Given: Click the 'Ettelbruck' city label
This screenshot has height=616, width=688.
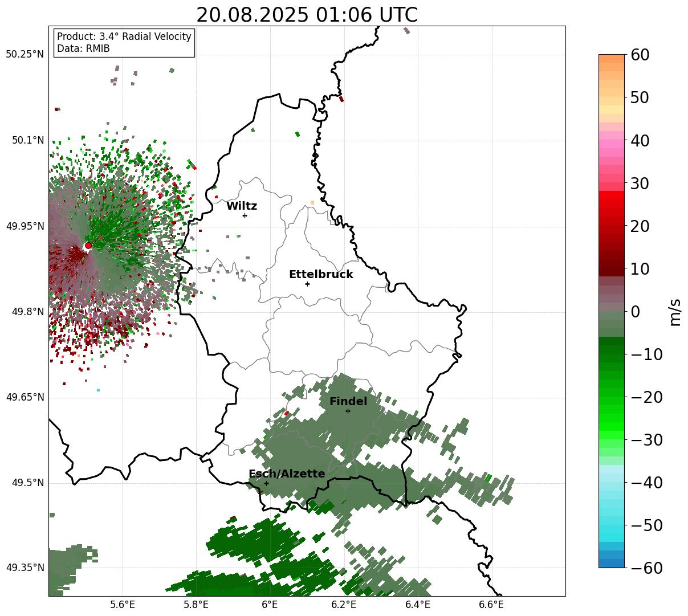Looking at the screenshot, I should click(x=321, y=274).
